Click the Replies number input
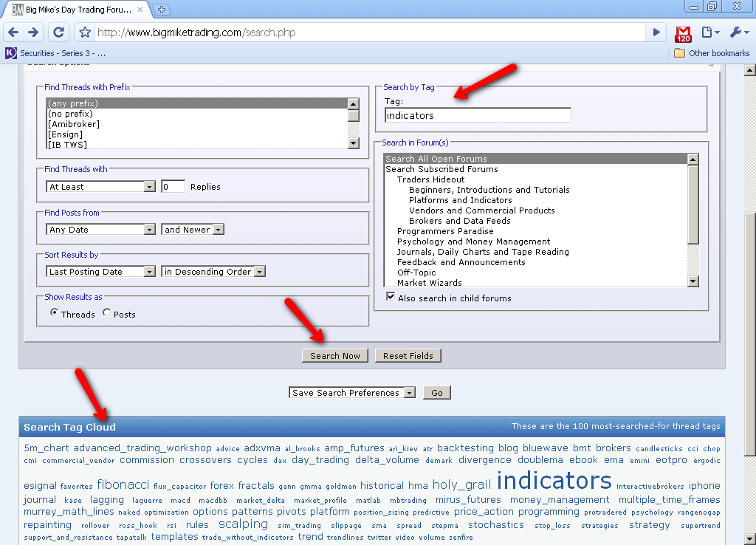Screen dimensions: 756x545 coord(173,187)
